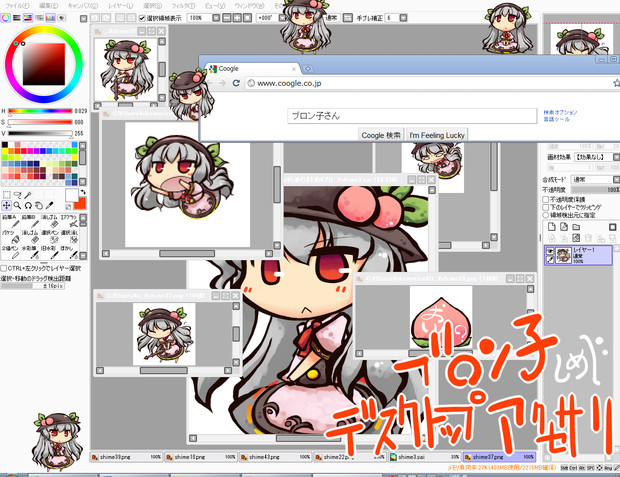Click the Chrome search input field
Image resolution: width=620 pixels, height=477 pixels.
pyautogui.click(x=412, y=116)
